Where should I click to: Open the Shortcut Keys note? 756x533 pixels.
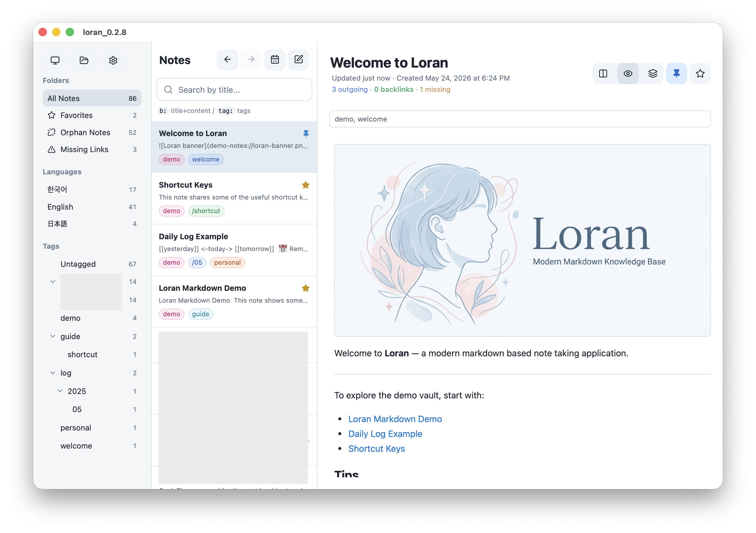pos(234,199)
